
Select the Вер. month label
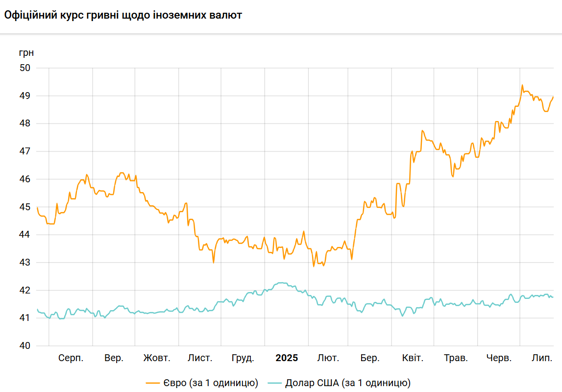(x=114, y=358)
